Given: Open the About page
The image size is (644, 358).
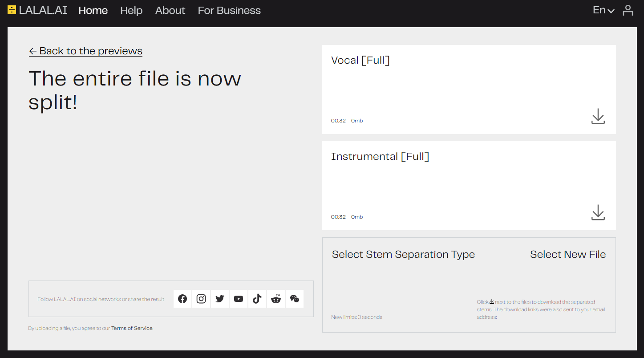Looking at the screenshot, I should 170,10.
